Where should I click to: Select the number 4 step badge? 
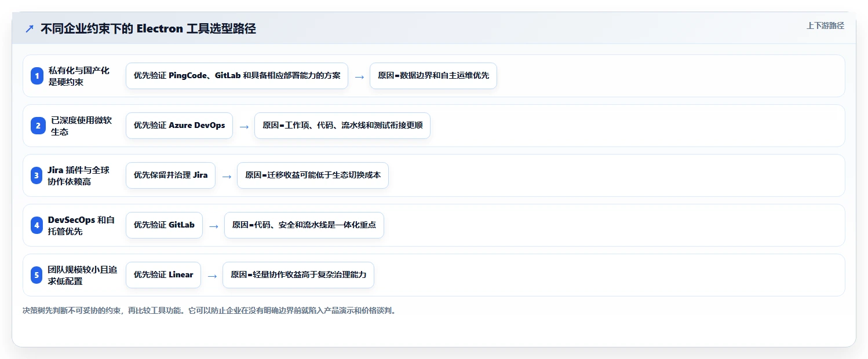point(37,225)
